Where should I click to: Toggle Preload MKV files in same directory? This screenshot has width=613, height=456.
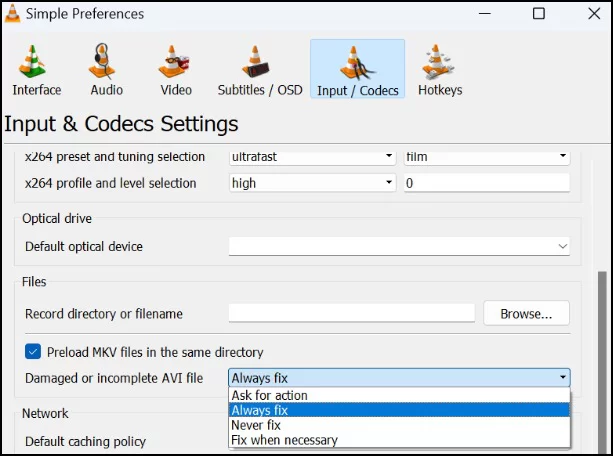(x=33, y=352)
